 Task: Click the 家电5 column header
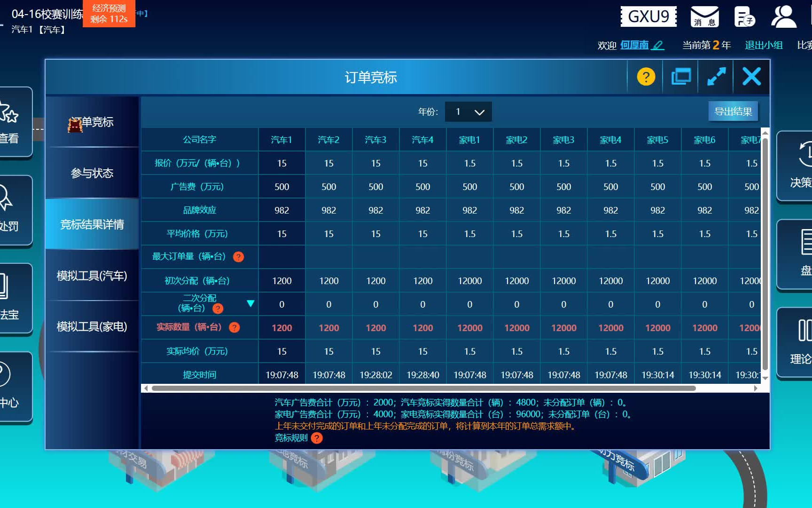point(657,140)
